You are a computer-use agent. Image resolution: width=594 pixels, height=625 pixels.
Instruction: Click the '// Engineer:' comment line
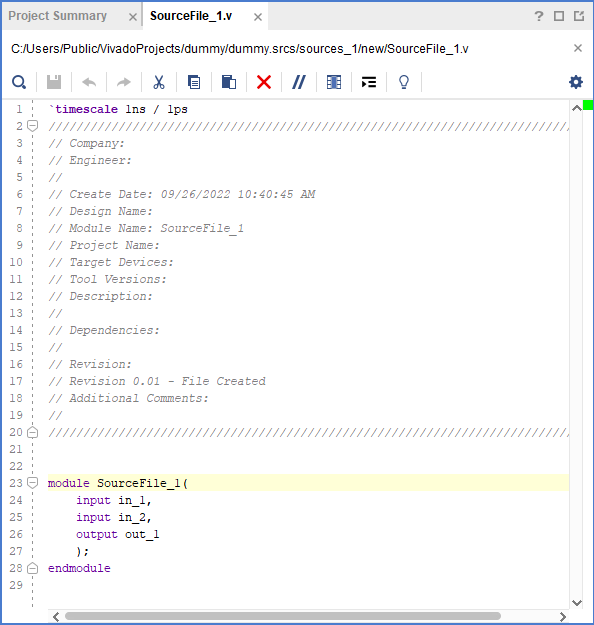90,160
